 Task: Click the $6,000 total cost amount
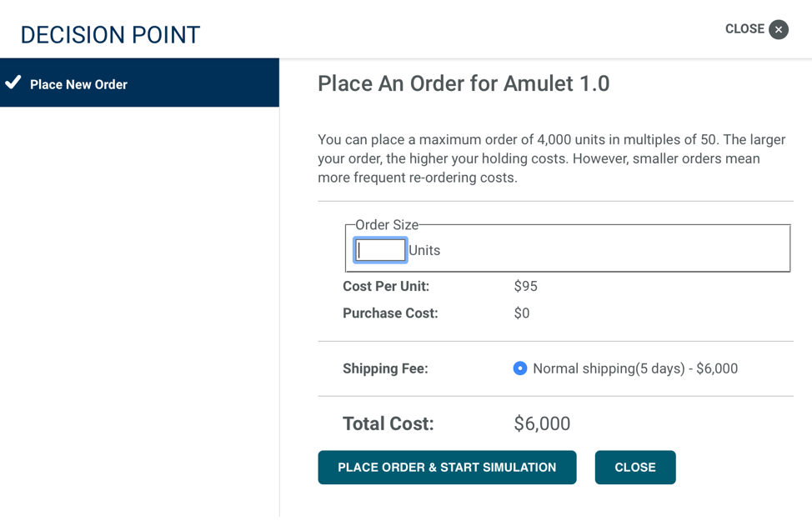(x=542, y=423)
